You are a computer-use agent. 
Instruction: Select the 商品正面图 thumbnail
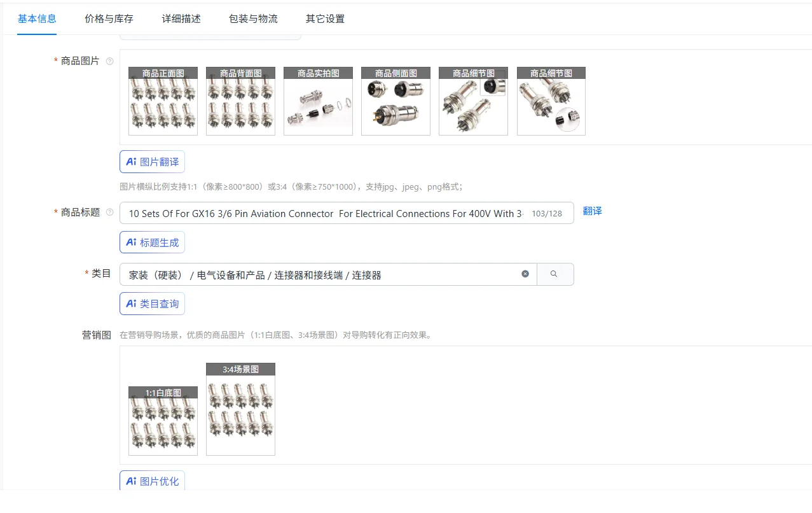(163, 101)
